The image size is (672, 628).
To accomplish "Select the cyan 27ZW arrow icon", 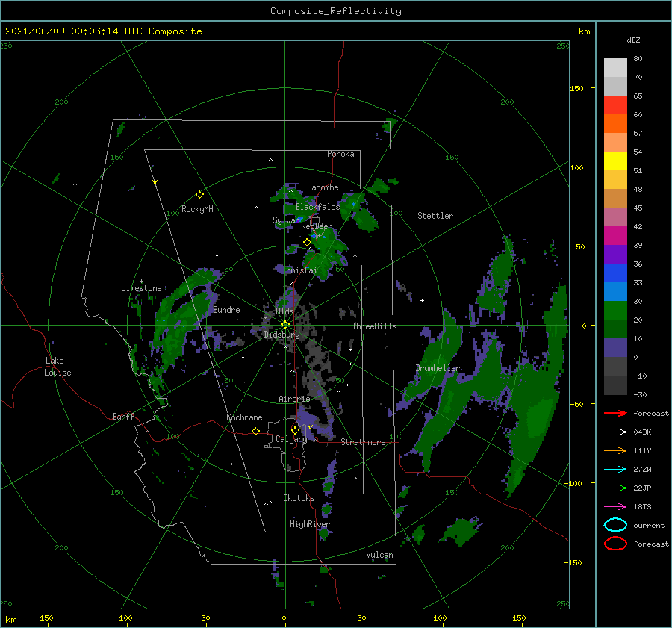I will 615,470.
